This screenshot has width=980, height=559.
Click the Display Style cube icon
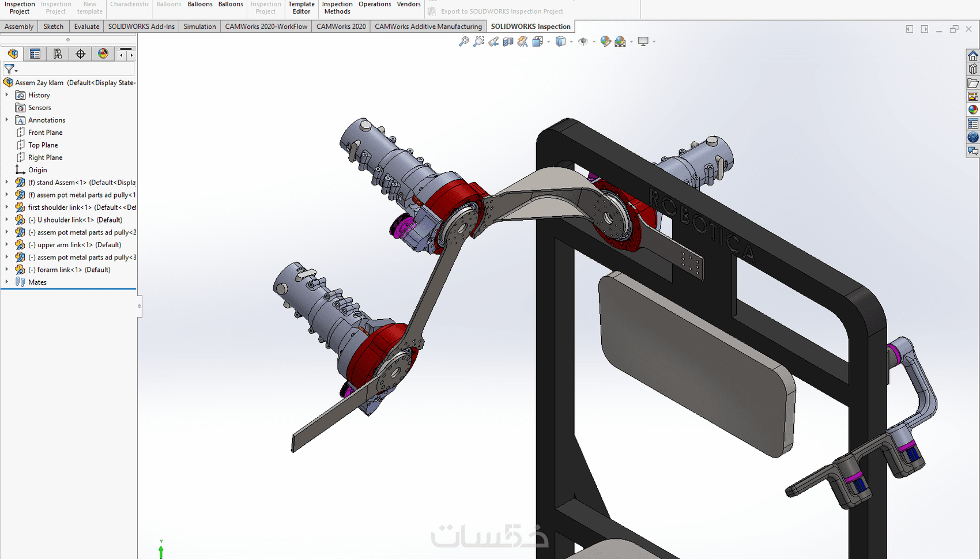(x=560, y=41)
